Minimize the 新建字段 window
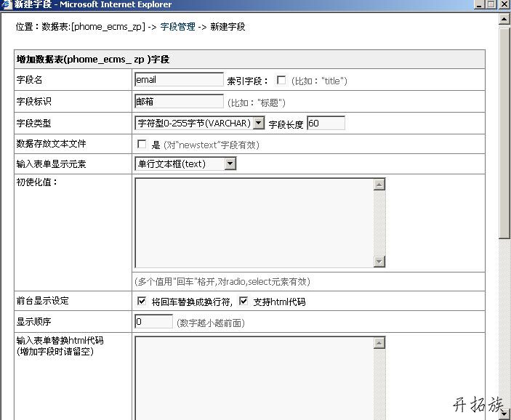This screenshot has width=511, height=420. 479,4
